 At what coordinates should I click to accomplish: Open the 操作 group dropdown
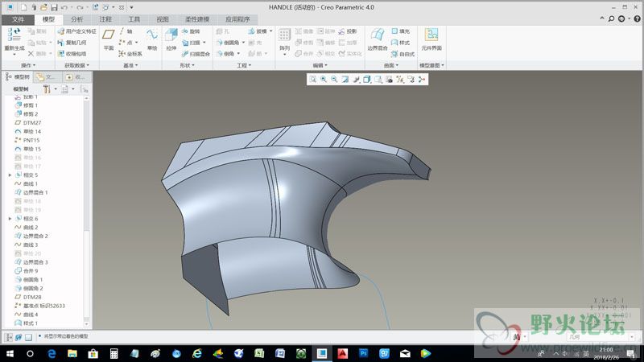28,65
